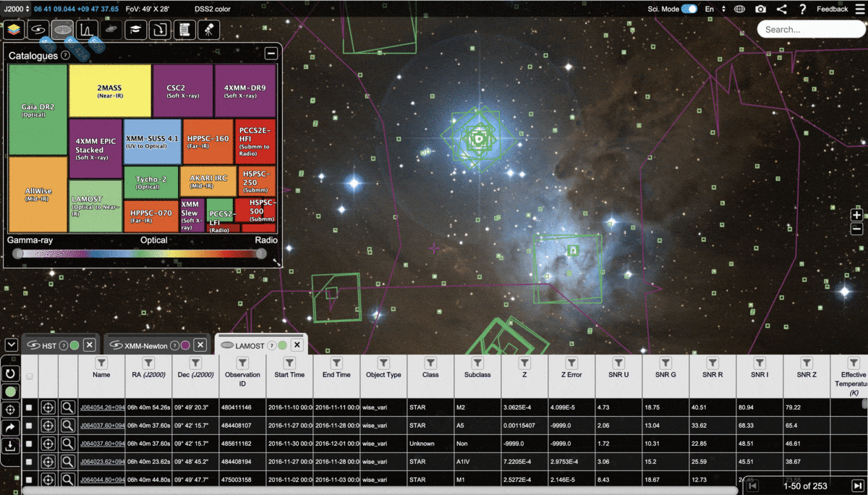
Task: Check the select-all checkbox in table header
Action: (30, 376)
